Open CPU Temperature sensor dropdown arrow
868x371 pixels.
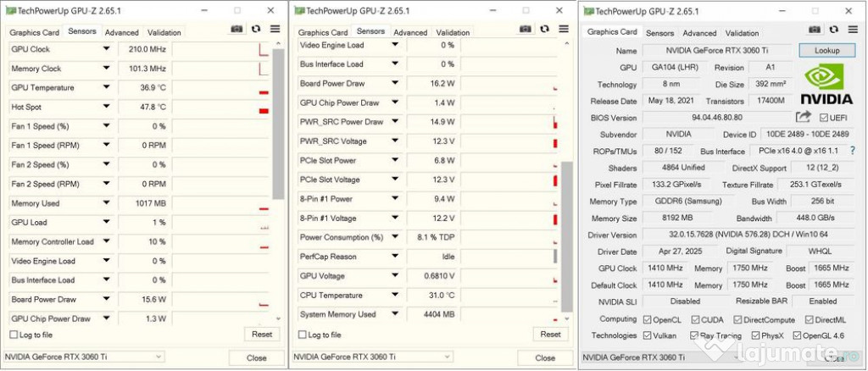[395, 295]
